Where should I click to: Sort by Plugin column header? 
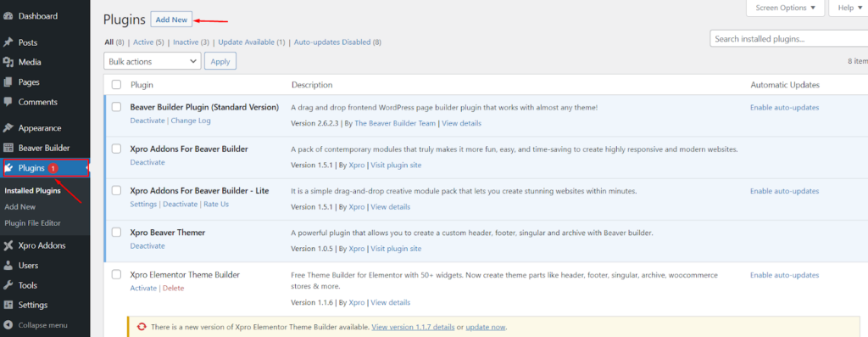142,85
